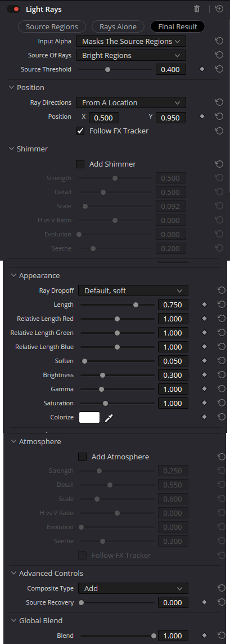
Task: Enable the Add Atmosphere checkbox
Action: (83, 457)
